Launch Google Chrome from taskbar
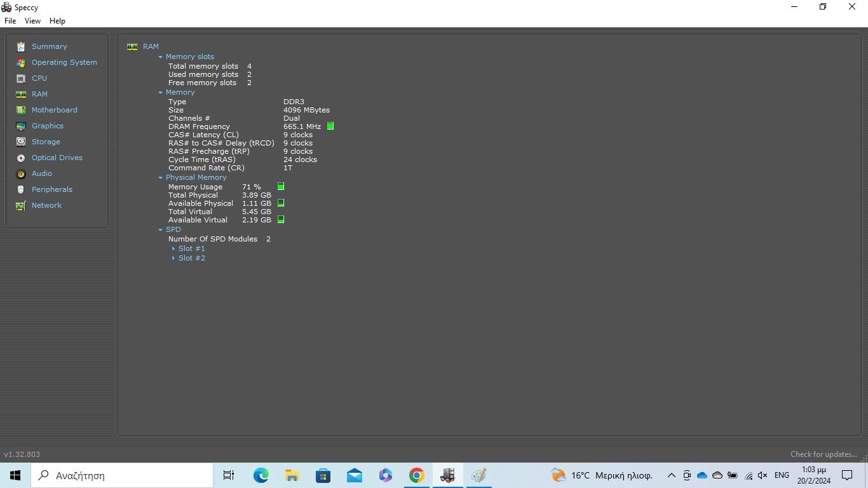Screen dimensions: 868x488 (x=416, y=475)
